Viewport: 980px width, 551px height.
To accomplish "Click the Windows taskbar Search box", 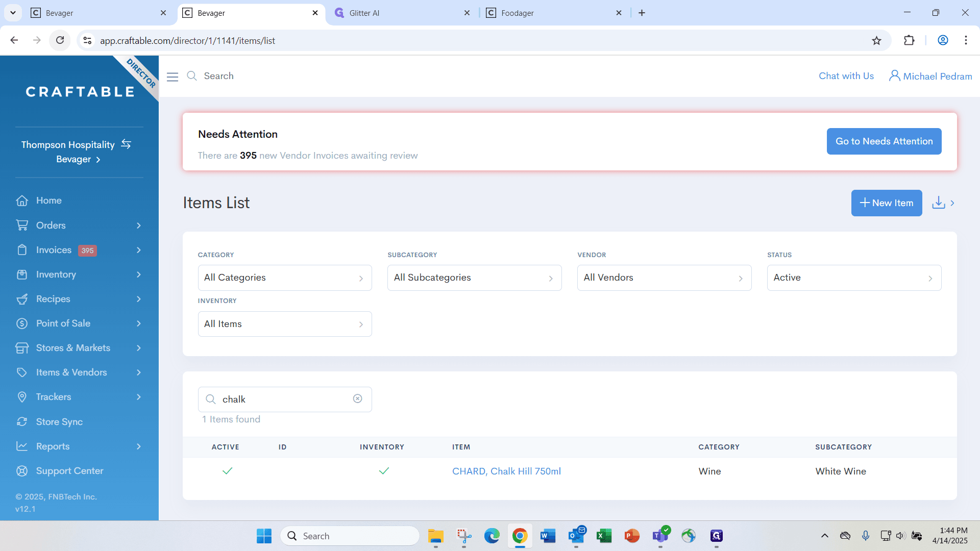I will [350, 536].
